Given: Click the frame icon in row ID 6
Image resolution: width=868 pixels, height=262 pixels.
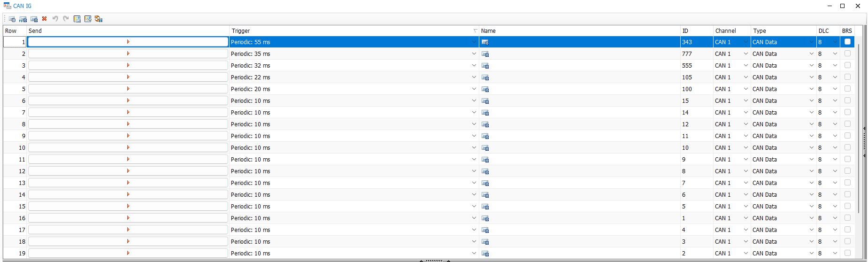Looking at the screenshot, I should coord(485,195).
